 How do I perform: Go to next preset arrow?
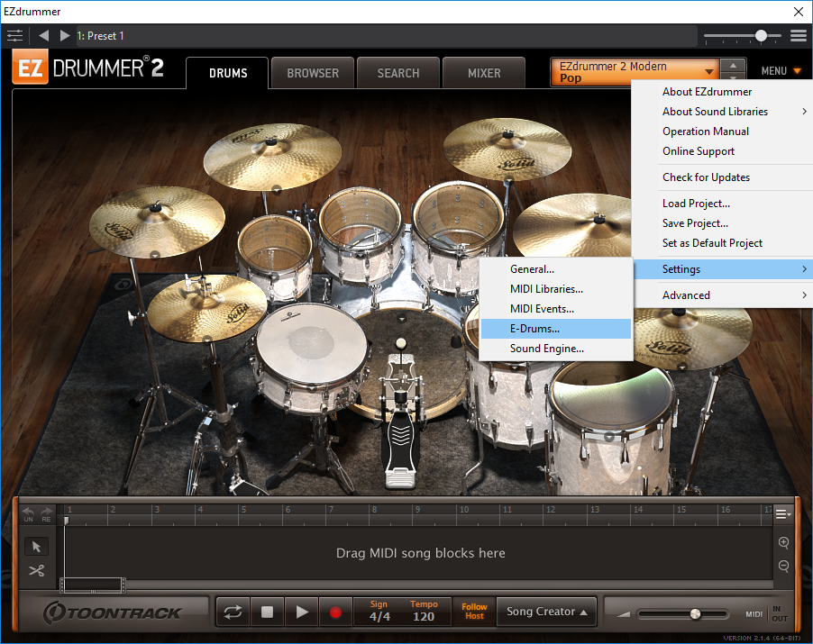pyautogui.click(x=65, y=36)
